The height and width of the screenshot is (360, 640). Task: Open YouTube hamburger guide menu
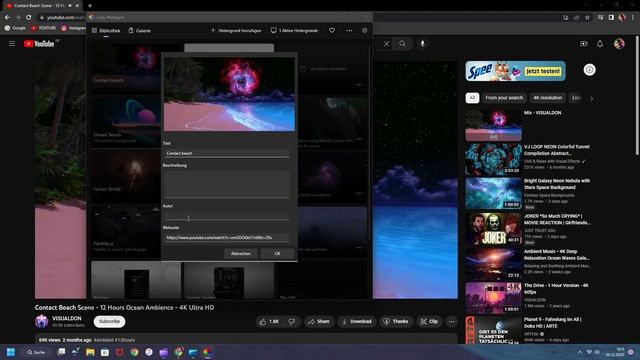pos(12,44)
